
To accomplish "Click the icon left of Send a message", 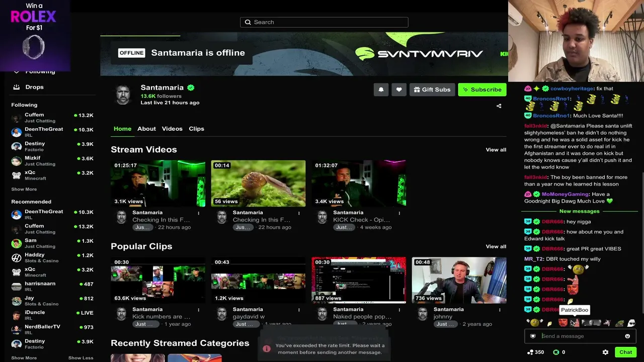I will pos(533,336).
